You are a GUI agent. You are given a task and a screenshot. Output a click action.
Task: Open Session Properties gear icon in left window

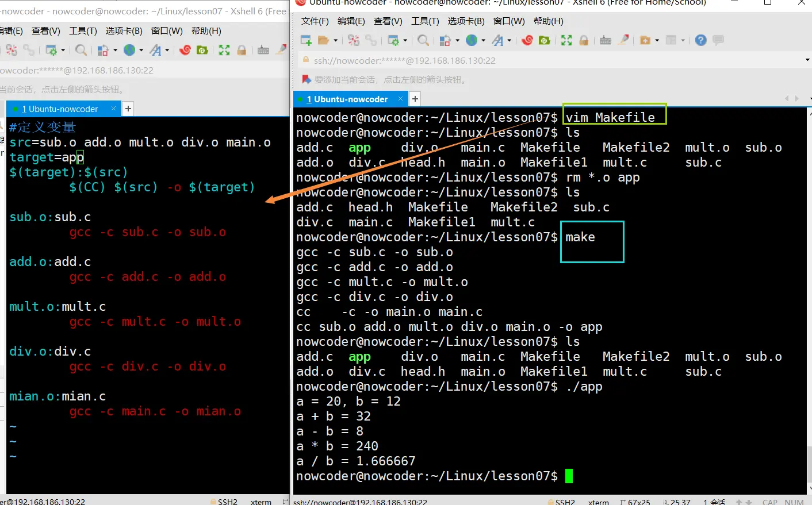(x=51, y=50)
